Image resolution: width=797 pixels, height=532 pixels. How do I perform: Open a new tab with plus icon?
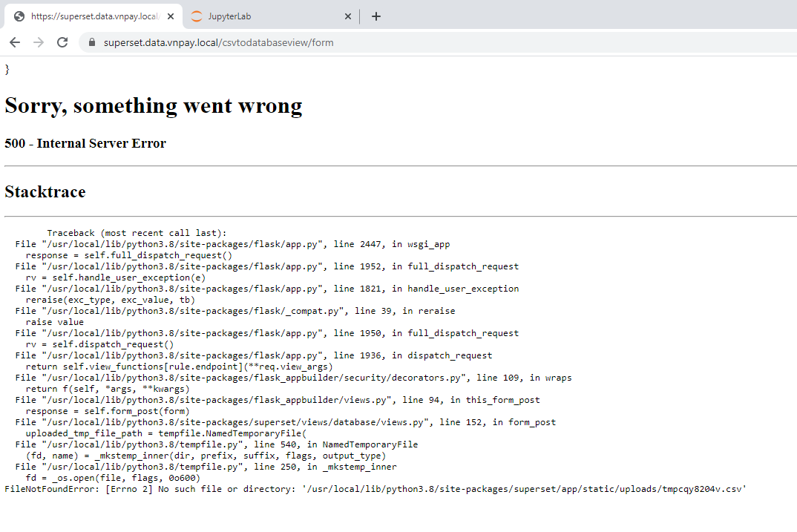coord(376,16)
